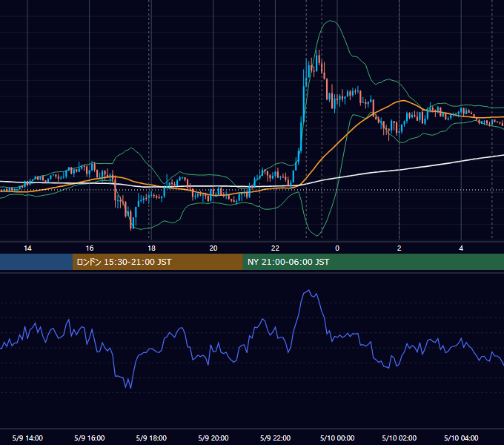This screenshot has width=504, height=445.
Task: Click the 14 hour label on upper axis
Action: tap(27, 248)
